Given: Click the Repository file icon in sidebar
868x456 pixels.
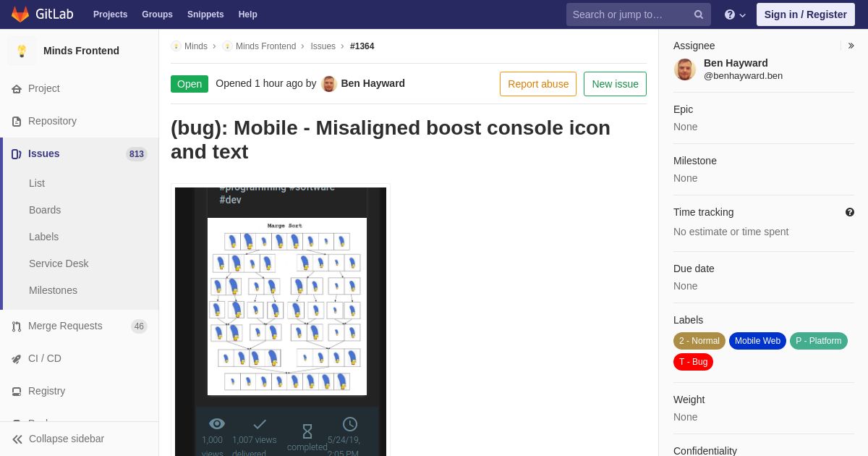Looking at the screenshot, I should pos(17,122).
